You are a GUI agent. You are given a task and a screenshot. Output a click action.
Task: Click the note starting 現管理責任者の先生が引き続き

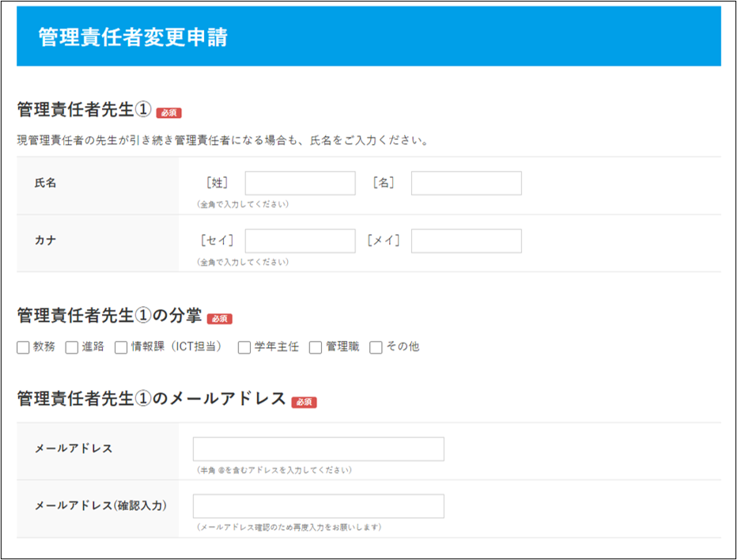tap(223, 140)
